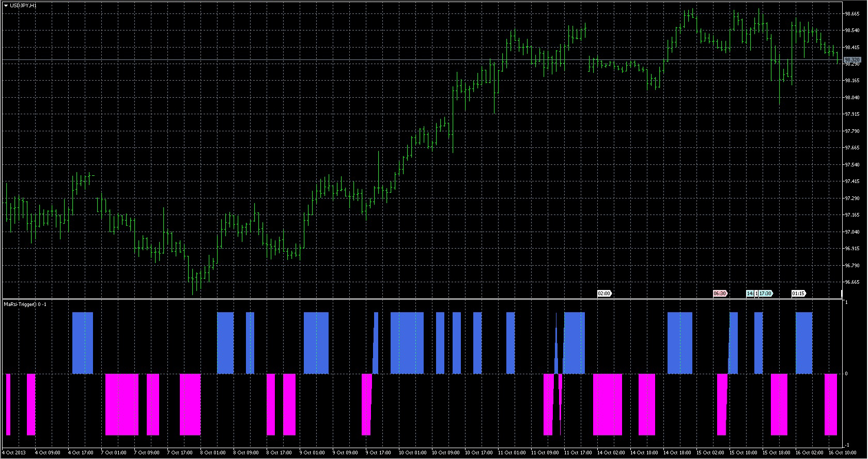Select the 11 Oct 09:00 time label
Screen dimensions: 868x459
[544, 453]
